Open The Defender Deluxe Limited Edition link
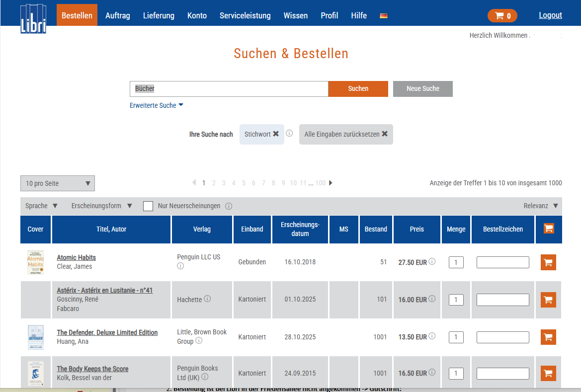 [x=107, y=332]
